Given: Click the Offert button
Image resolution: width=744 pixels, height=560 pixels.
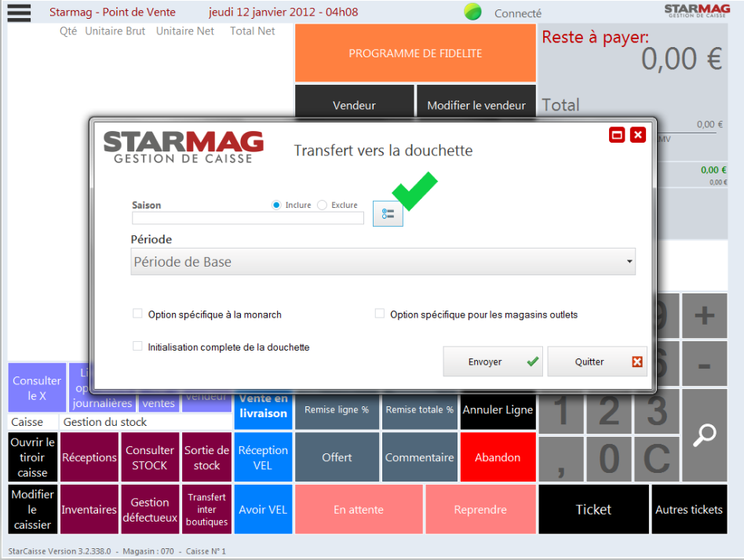Looking at the screenshot, I should [337, 457].
